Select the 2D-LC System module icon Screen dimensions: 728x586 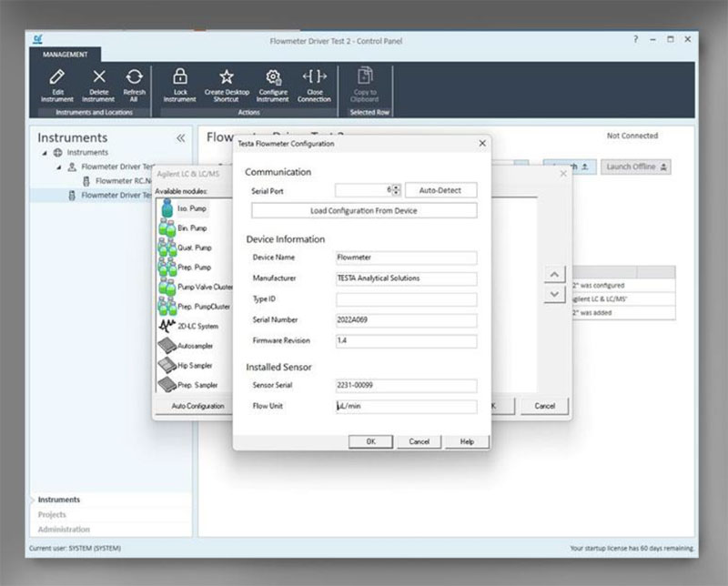coord(167,326)
